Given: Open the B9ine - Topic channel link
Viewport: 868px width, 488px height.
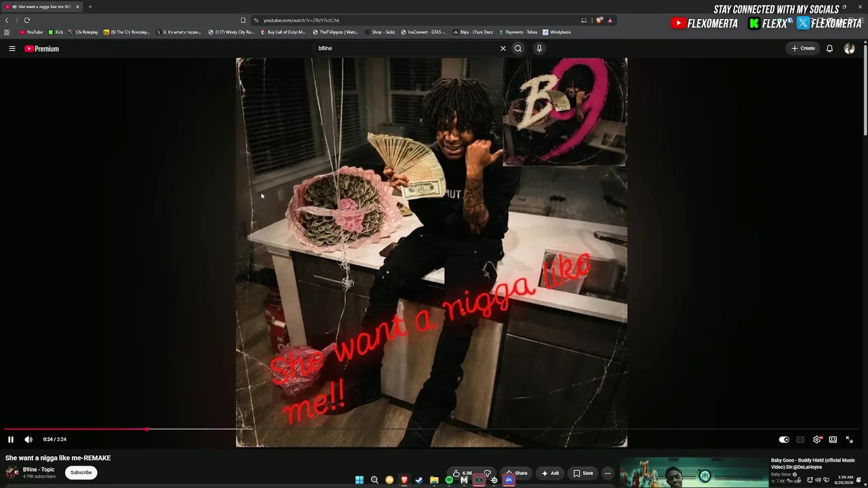Looking at the screenshot, I should point(39,470).
